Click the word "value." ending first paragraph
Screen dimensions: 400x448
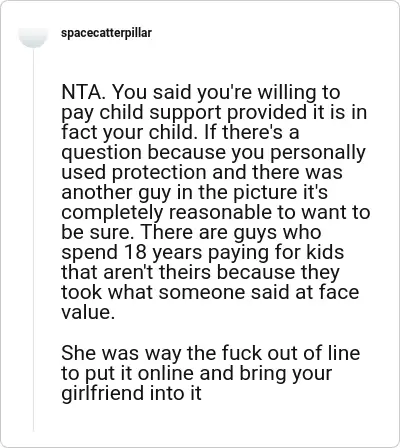click(88, 312)
